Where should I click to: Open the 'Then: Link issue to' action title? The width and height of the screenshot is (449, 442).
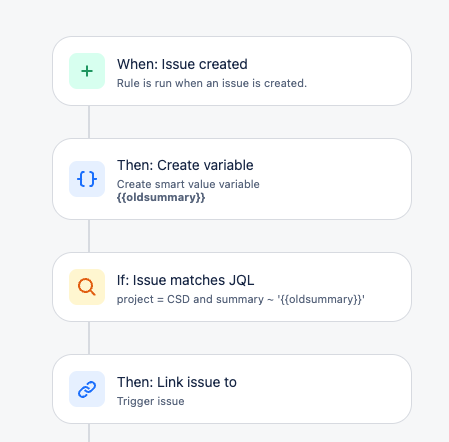(177, 382)
